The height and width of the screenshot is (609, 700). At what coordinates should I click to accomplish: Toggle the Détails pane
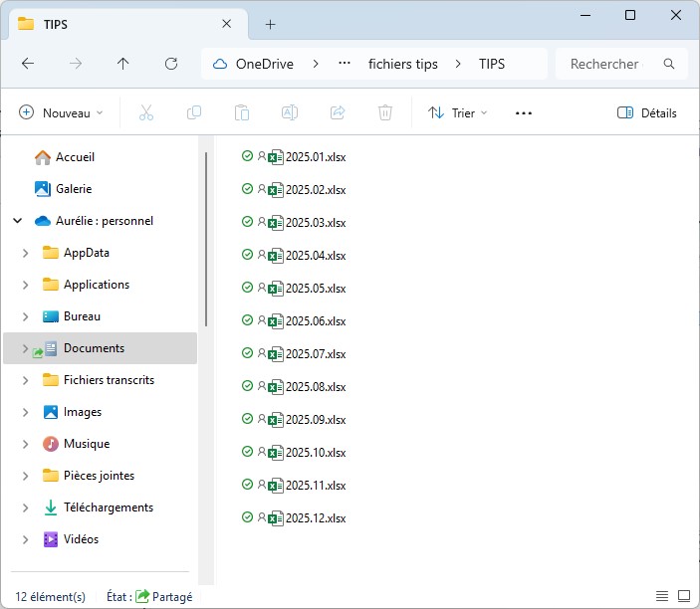647,112
